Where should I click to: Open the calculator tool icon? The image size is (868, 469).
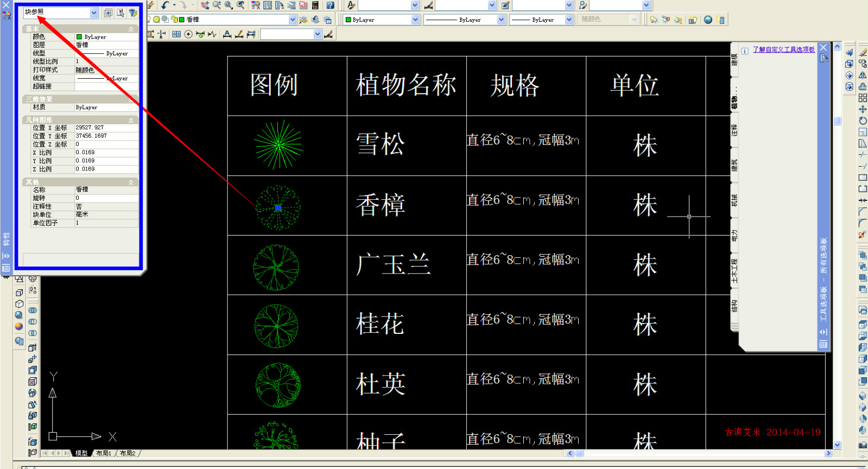coord(315,5)
